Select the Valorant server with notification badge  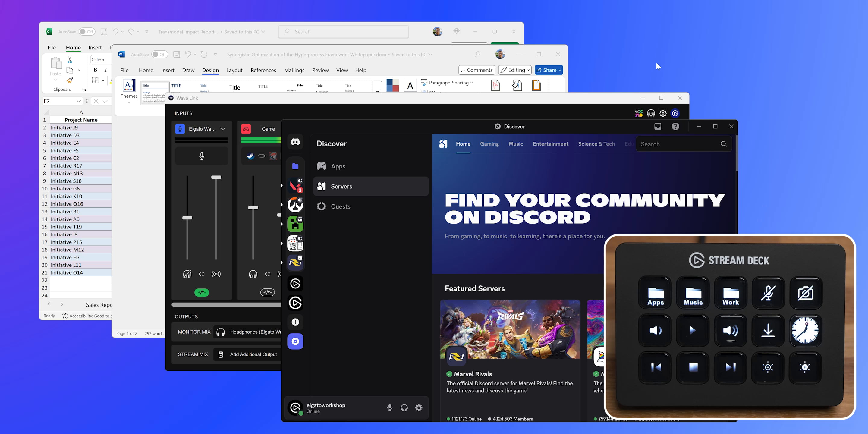(295, 186)
